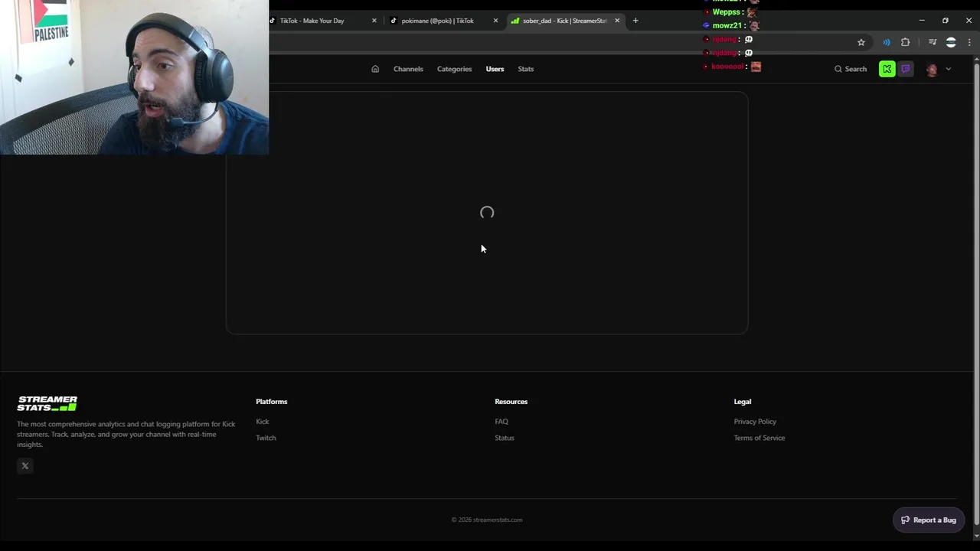The height and width of the screenshot is (551, 980).
Task: Click Weppss username in chat overlay
Action: 727,12
